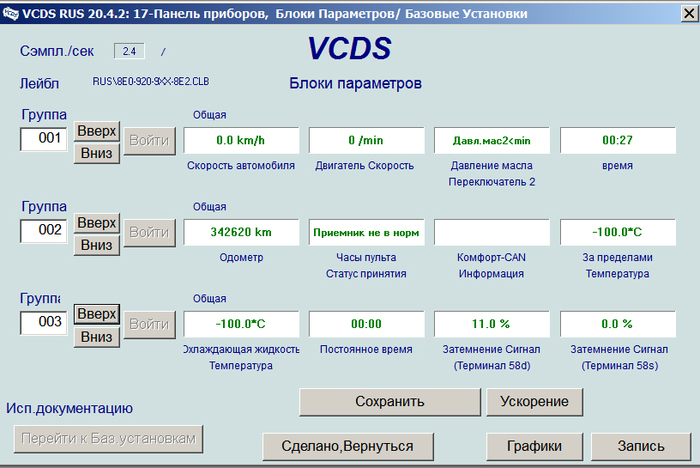700x468 pixels.
Task: Click the Давление масла Переключатель 2 label
Action: [x=492, y=174]
